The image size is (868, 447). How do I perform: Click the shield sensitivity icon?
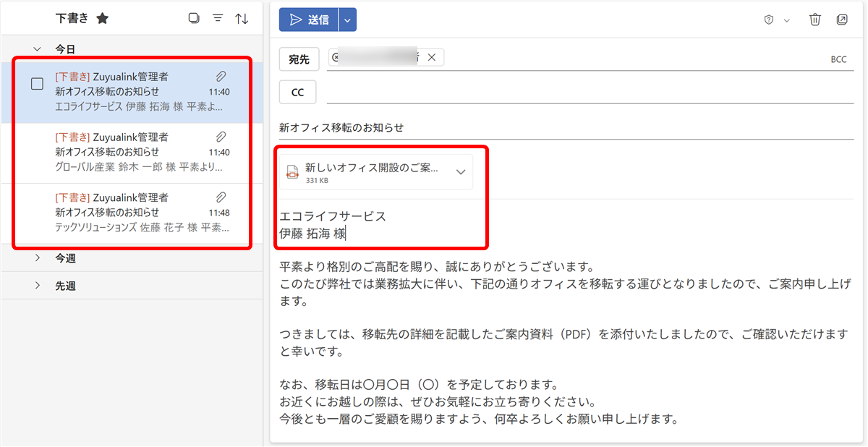click(x=770, y=20)
